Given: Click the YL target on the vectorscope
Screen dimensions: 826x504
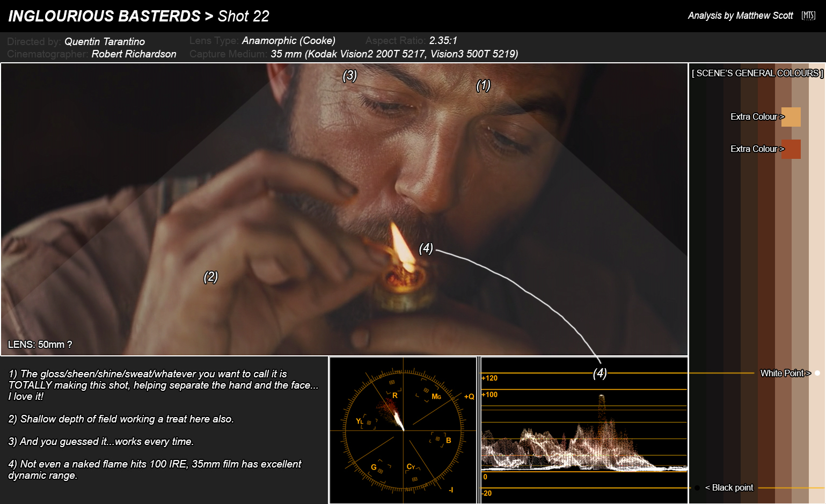Looking at the screenshot, I should point(360,421).
